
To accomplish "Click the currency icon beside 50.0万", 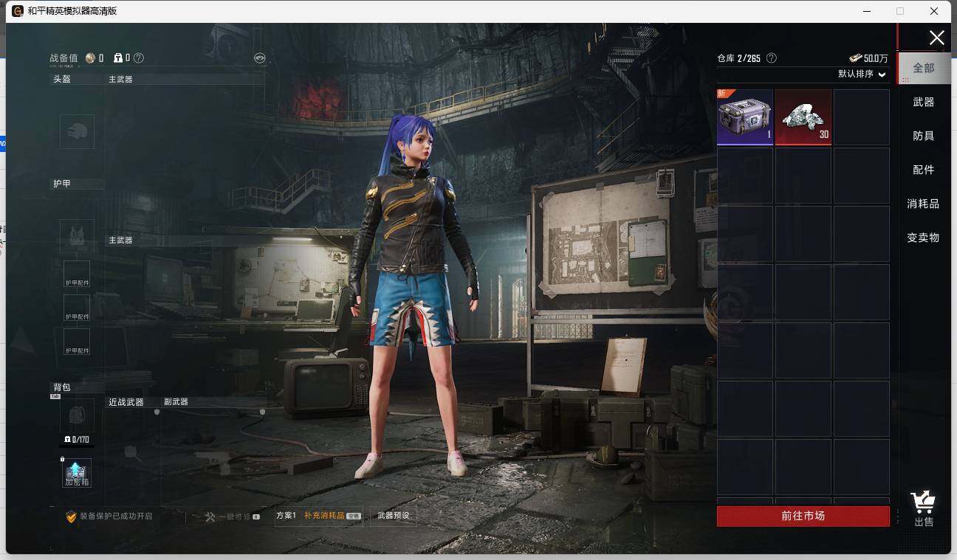I will click(x=855, y=58).
